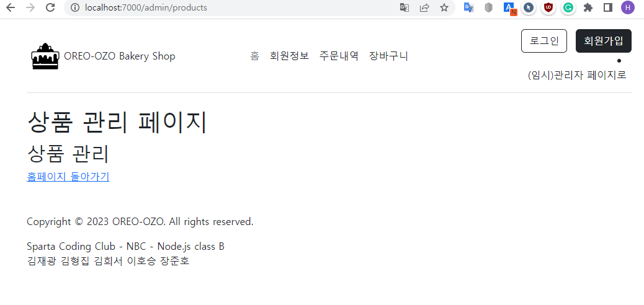Click the OREO-OZO Bakery Shop brand link
The image size is (644, 305).
(x=120, y=56)
